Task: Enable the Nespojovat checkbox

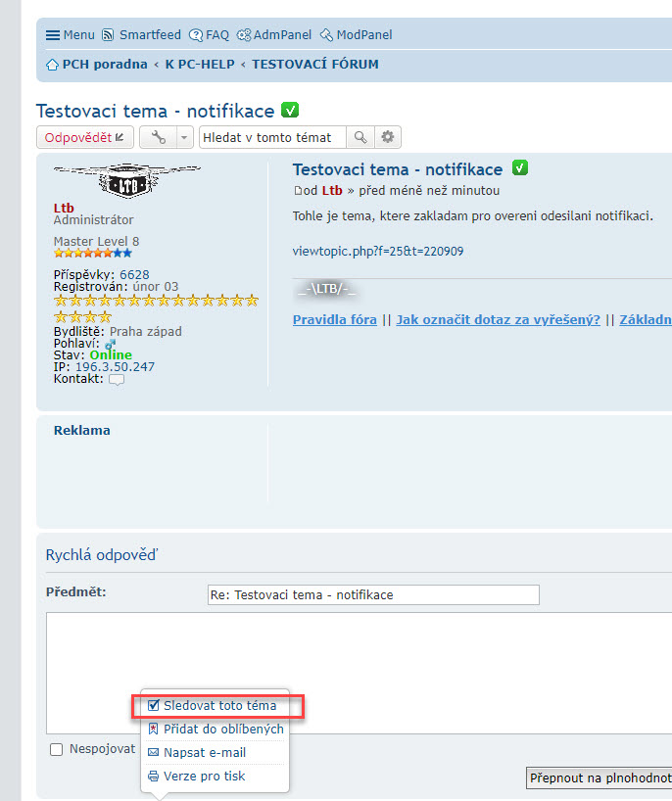Action: pyautogui.click(x=57, y=749)
